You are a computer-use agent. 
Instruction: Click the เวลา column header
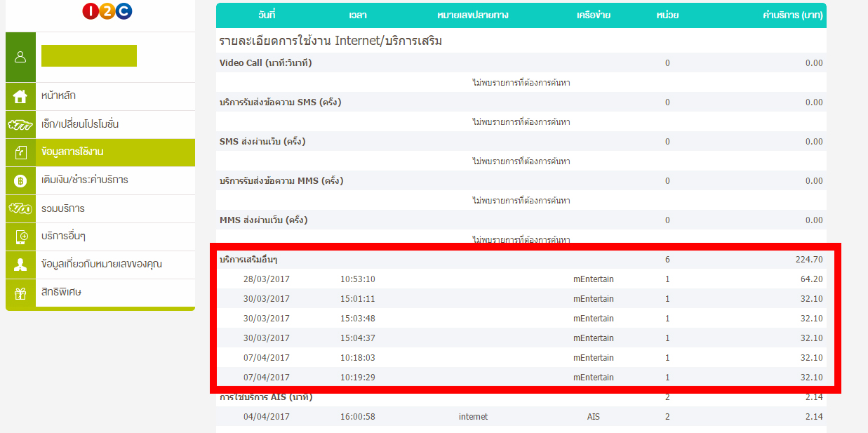pyautogui.click(x=358, y=15)
